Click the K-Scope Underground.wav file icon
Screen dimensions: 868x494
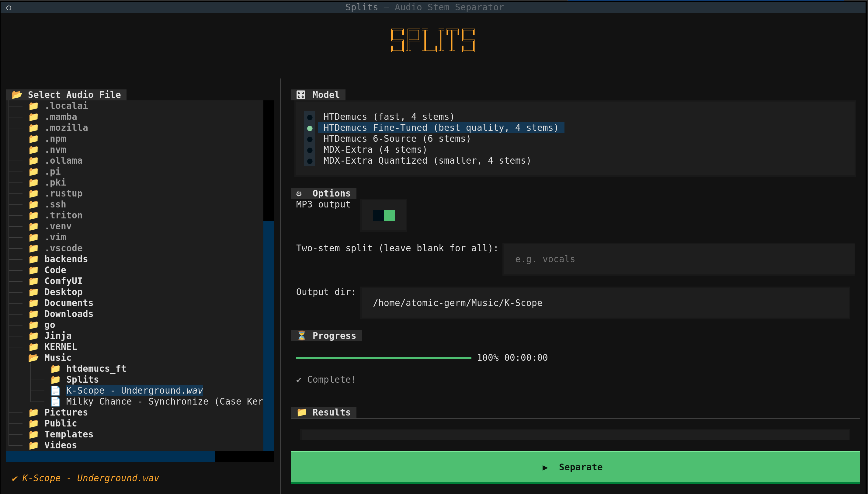point(55,391)
